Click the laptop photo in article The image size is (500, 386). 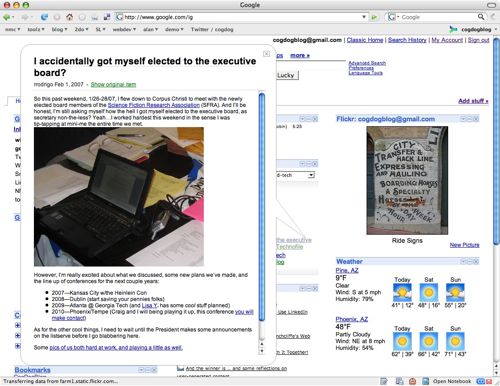point(119,196)
